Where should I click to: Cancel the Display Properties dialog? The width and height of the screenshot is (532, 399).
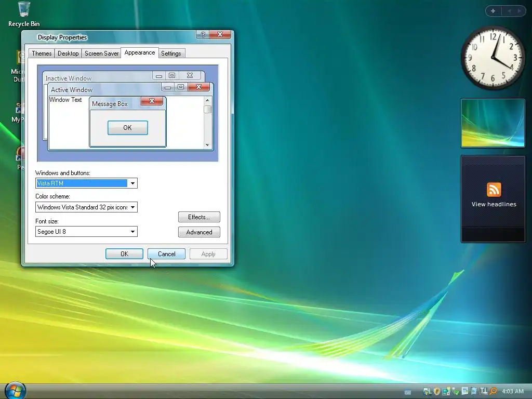coord(166,254)
